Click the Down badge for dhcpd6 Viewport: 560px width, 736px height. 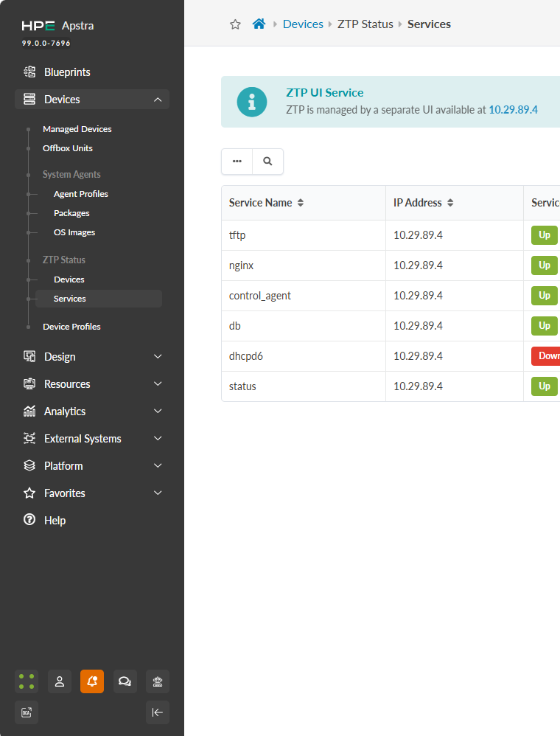click(546, 356)
